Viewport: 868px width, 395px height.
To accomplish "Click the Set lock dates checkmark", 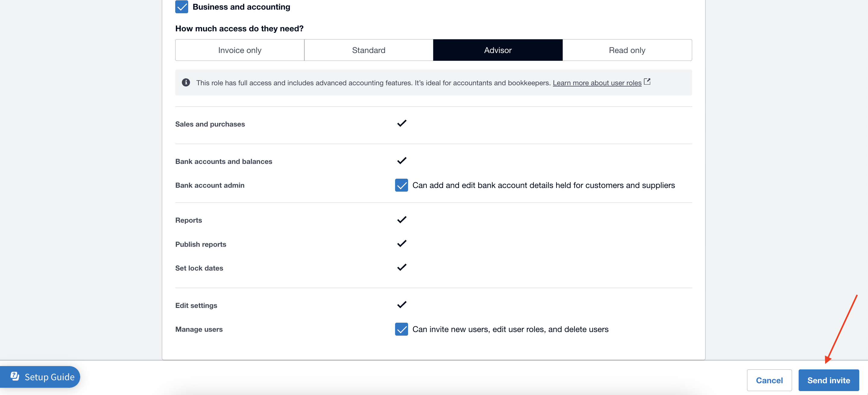I will coord(402,267).
